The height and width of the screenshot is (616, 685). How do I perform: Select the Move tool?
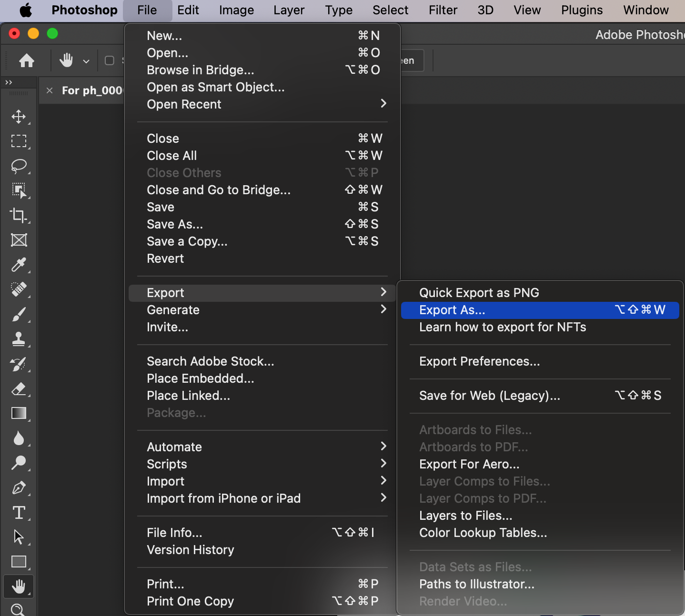coord(19,117)
